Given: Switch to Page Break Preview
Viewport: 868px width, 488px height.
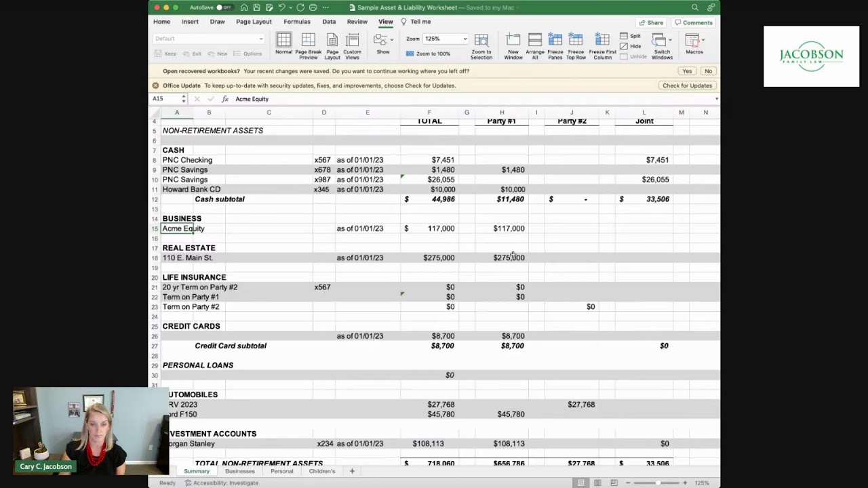Looking at the screenshot, I should pyautogui.click(x=308, y=45).
